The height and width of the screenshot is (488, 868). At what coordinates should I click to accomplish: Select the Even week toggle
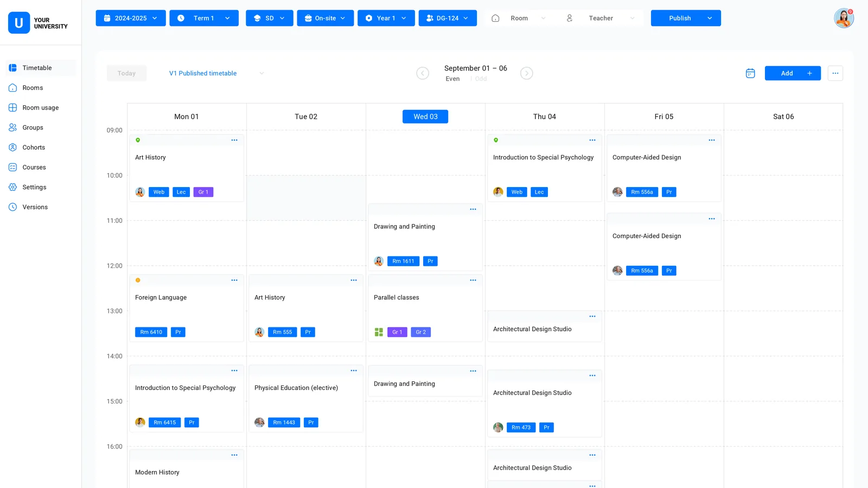(452, 79)
